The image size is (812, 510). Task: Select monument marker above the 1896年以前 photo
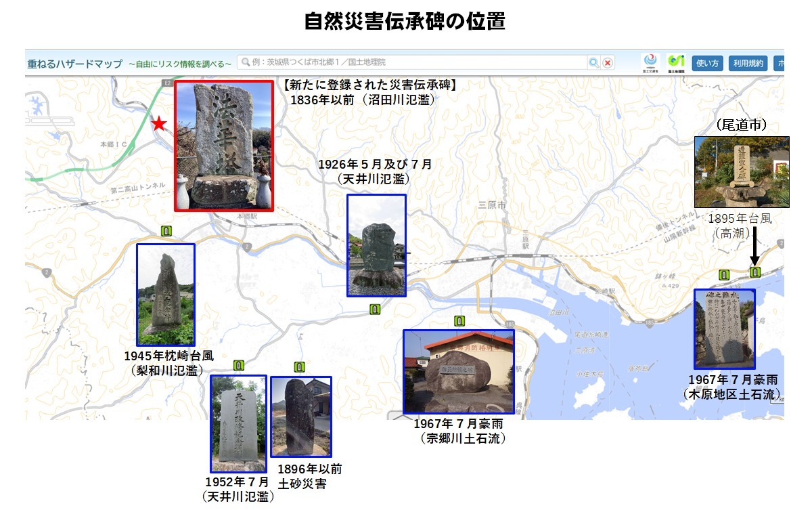[299, 366]
